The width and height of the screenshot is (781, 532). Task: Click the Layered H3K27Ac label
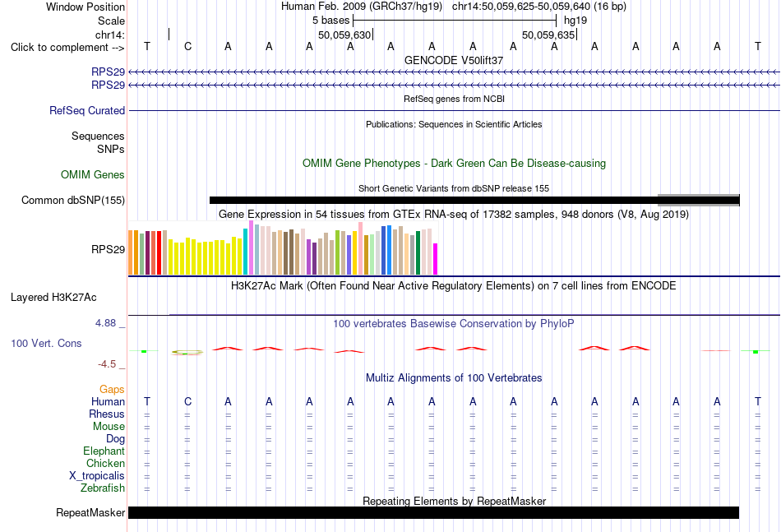point(53,298)
